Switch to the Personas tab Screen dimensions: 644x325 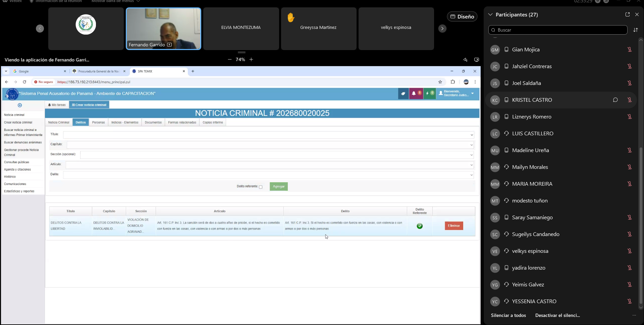point(98,123)
